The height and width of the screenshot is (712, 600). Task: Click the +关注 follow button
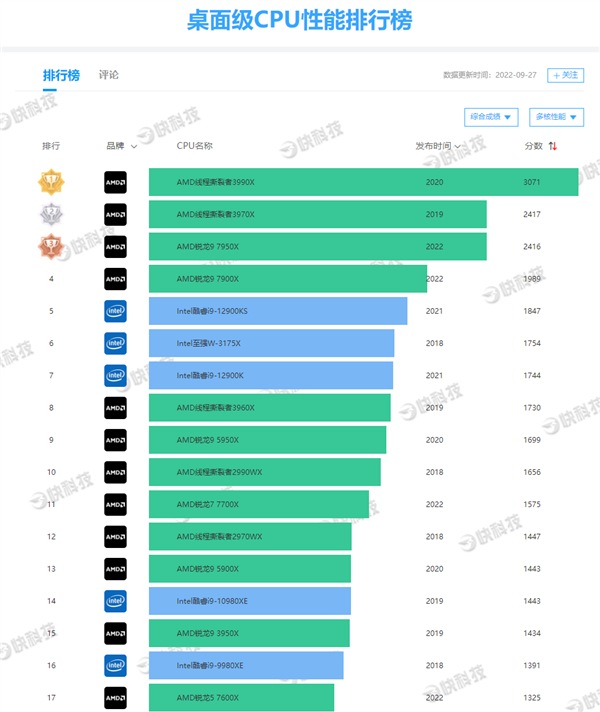pos(566,75)
